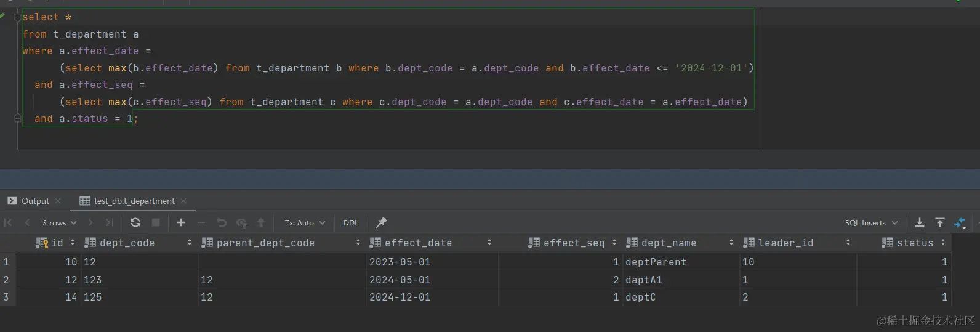980x332 pixels.
Task: Go to next page of rows
Action: tap(90, 222)
